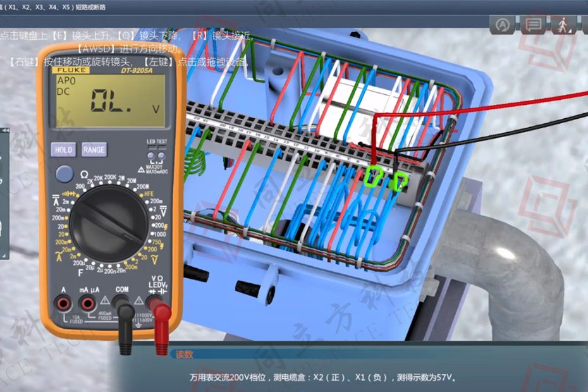Screen dimensions: 588x392
Task: Collapse the left side panel double arrow
Action: (x=5, y=130)
